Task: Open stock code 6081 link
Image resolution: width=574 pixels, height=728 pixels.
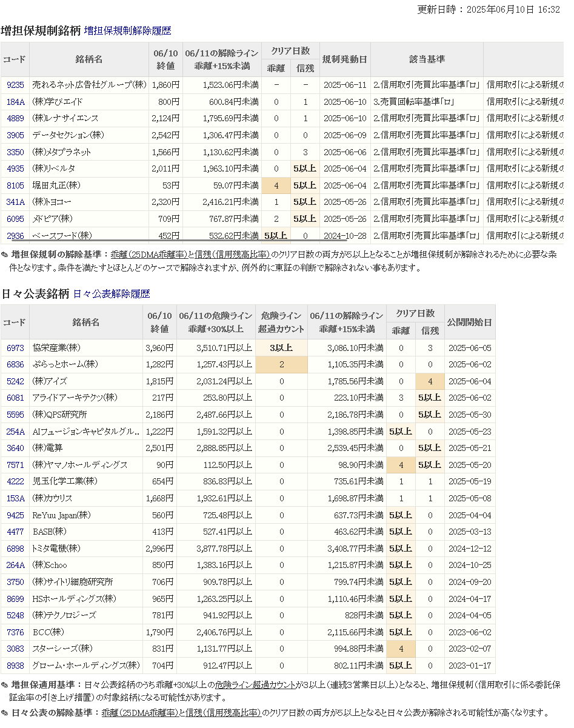Action: (x=15, y=398)
